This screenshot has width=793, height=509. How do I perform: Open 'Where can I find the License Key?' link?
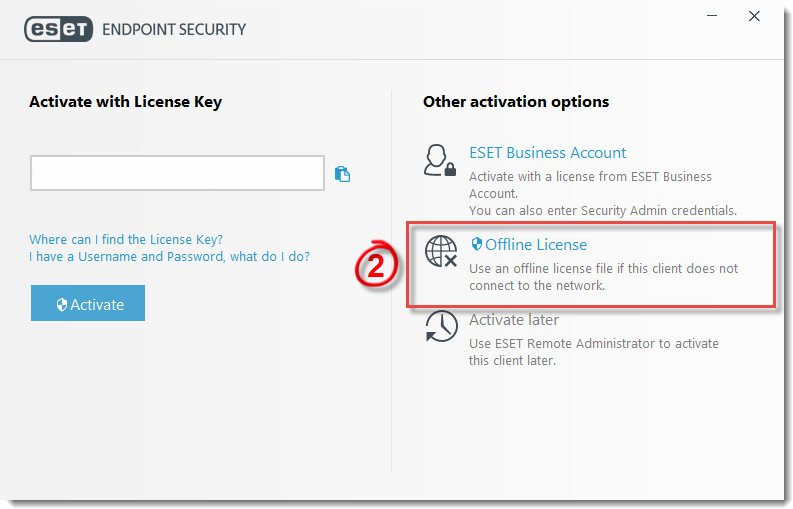point(126,239)
